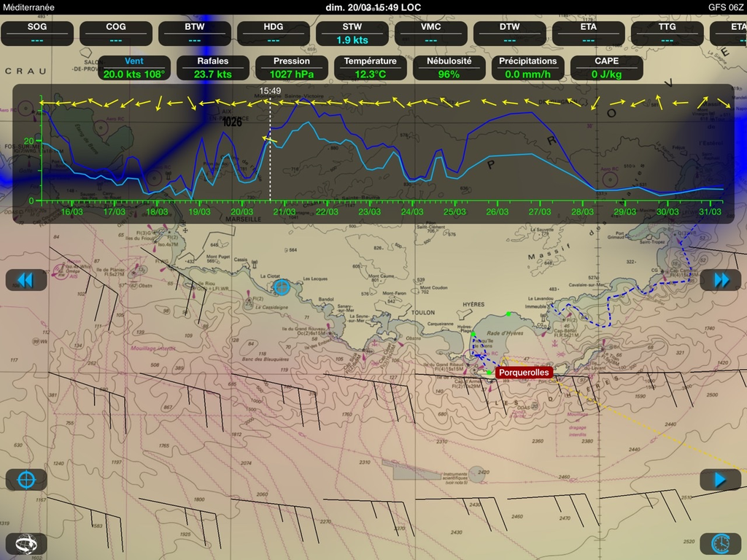Open the clock time settings button
This screenshot has width=747, height=560.
click(720, 544)
